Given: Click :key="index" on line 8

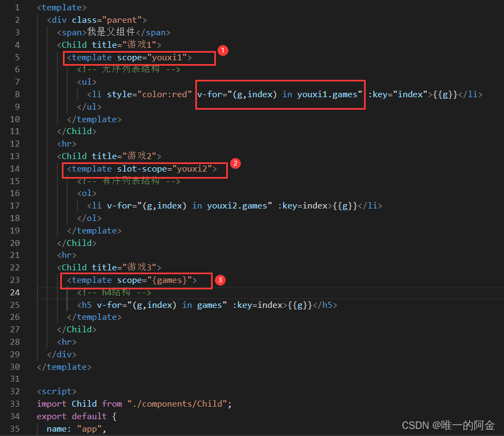Looking at the screenshot, I should [398, 94].
